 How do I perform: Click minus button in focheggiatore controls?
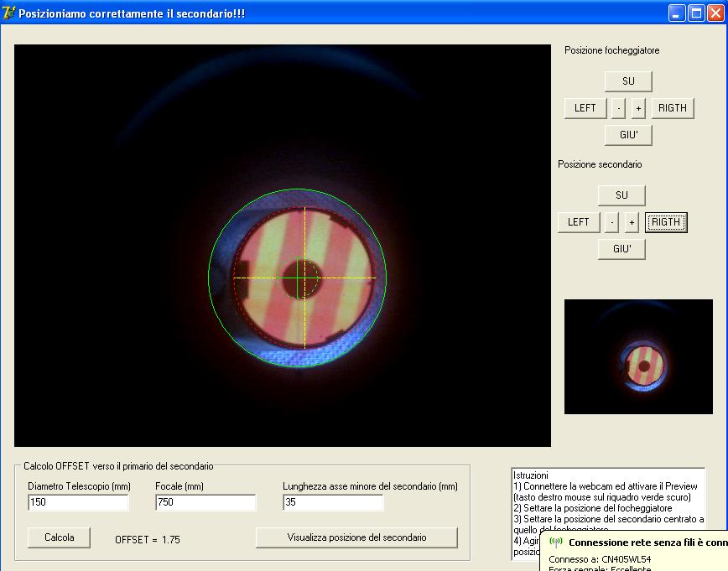618,108
